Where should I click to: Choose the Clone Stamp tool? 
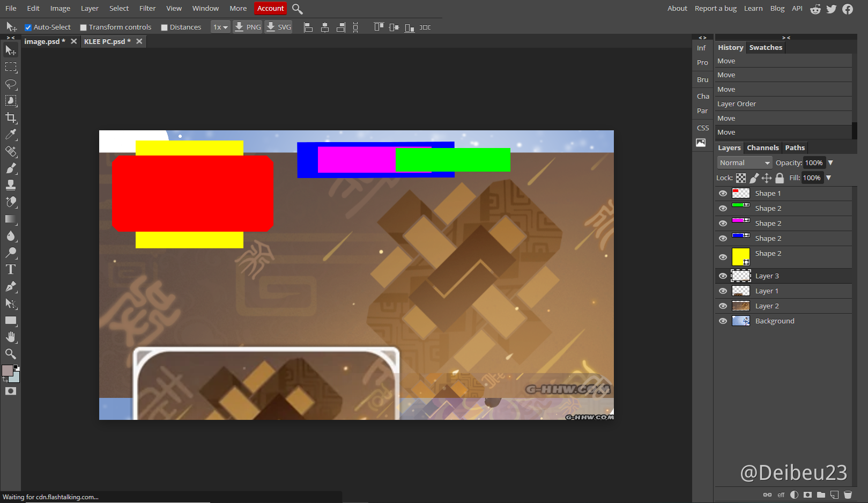[11, 185]
